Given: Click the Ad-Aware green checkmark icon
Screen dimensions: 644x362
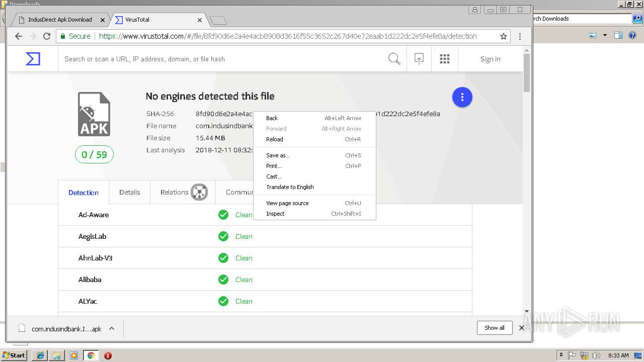Looking at the screenshot, I should click(223, 215).
